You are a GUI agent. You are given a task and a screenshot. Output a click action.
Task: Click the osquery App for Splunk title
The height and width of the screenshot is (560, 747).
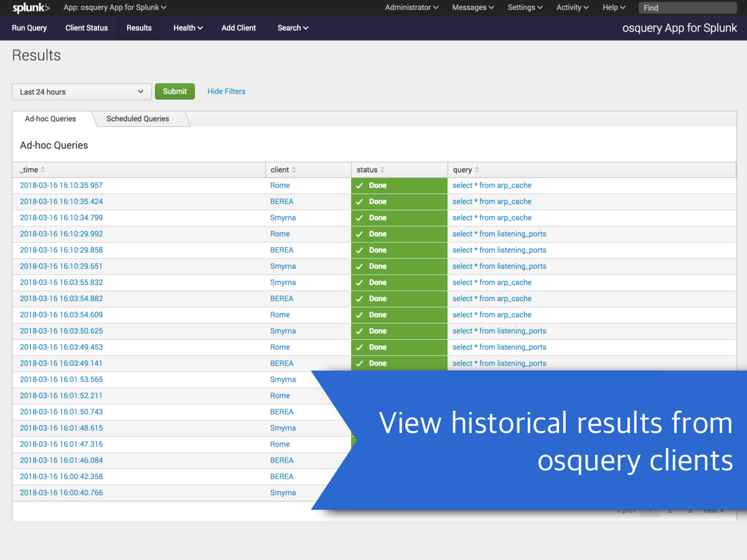[x=680, y=28]
